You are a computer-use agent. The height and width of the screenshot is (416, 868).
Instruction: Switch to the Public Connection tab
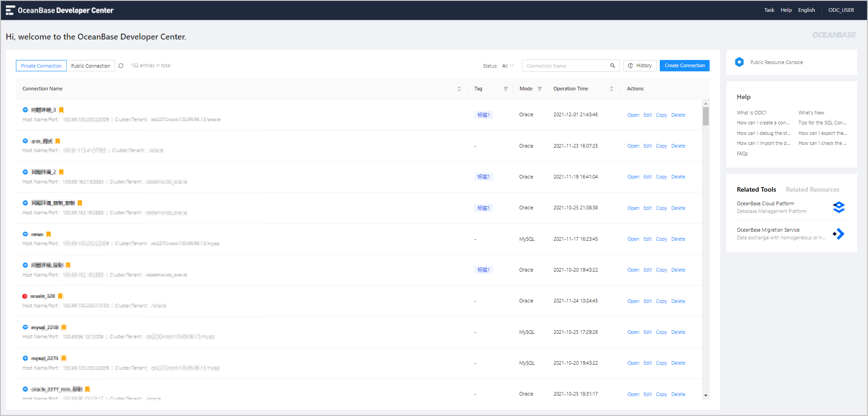pos(91,66)
